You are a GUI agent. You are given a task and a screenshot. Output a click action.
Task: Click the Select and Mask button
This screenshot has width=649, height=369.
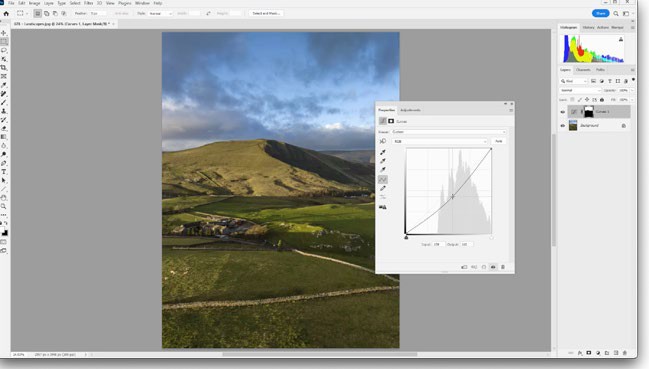click(x=266, y=13)
